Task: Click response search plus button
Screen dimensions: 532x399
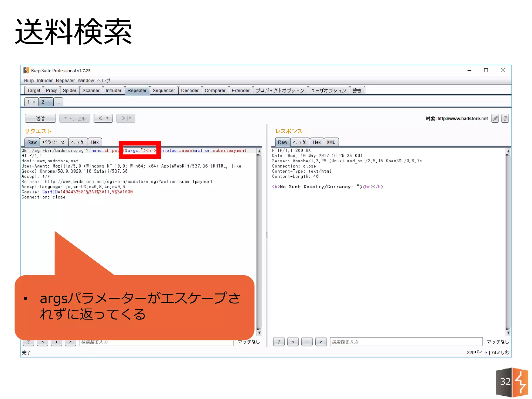Action: [x=307, y=342]
